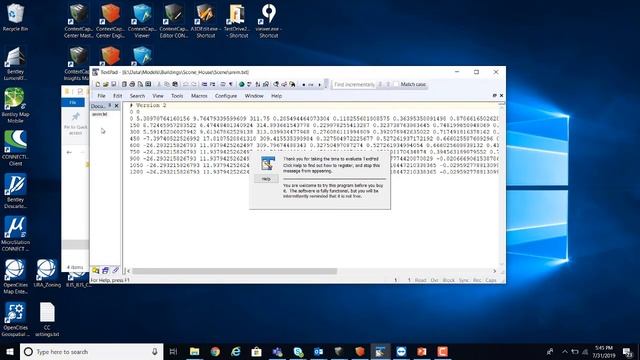Click the Sort toolbar icon

258,84
